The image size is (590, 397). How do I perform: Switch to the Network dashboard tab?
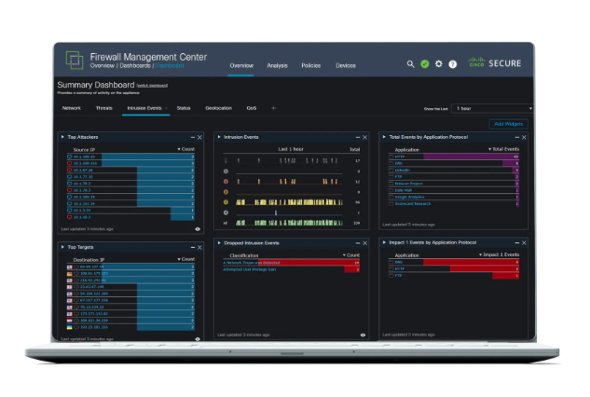coord(71,108)
